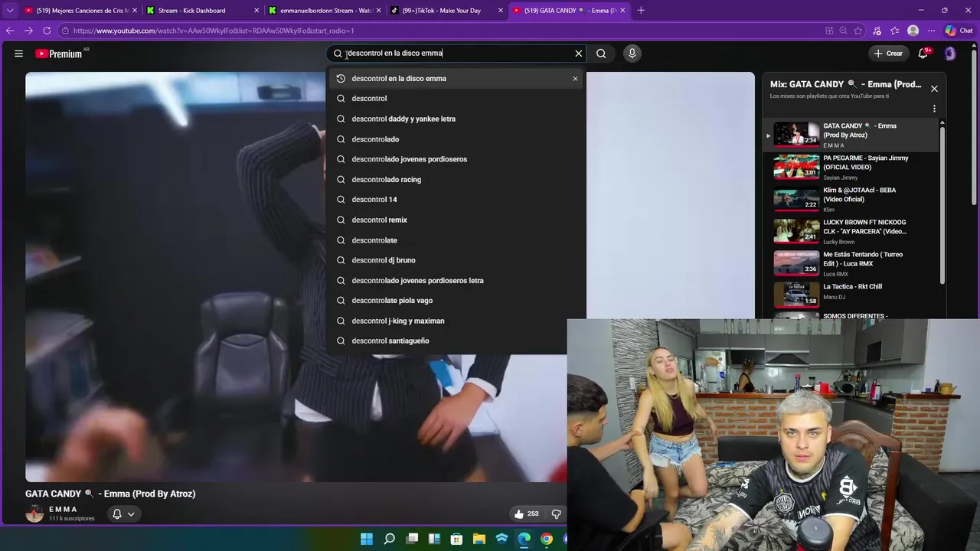Open Task View from taskbar
Viewport: 980px width, 551px height.
coord(412,540)
